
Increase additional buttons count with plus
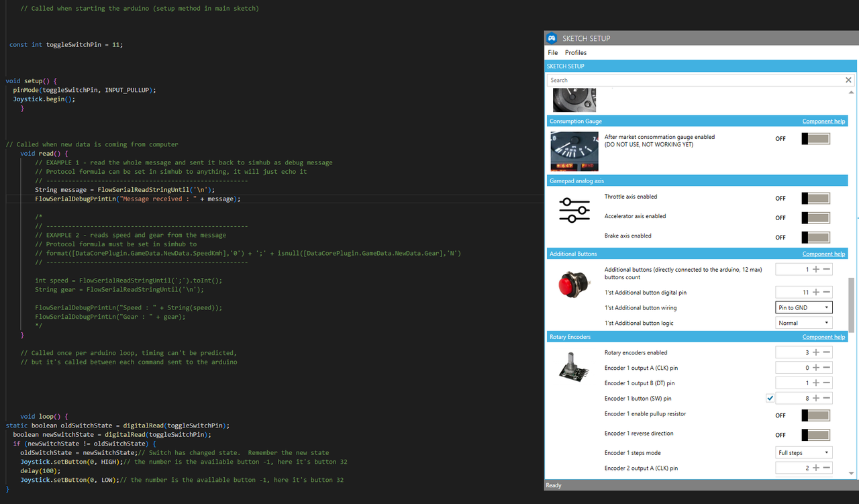tap(816, 269)
